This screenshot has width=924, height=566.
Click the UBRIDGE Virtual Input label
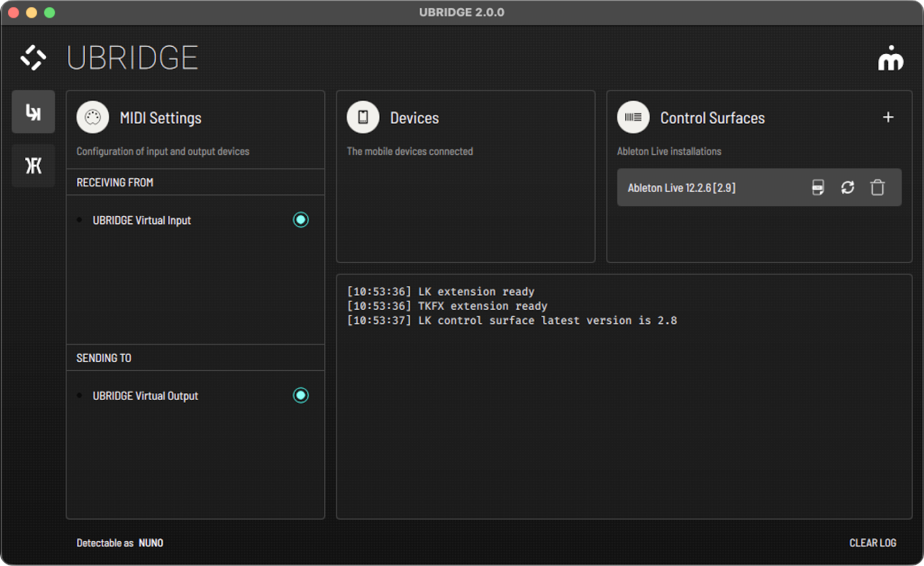(x=142, y=221)
